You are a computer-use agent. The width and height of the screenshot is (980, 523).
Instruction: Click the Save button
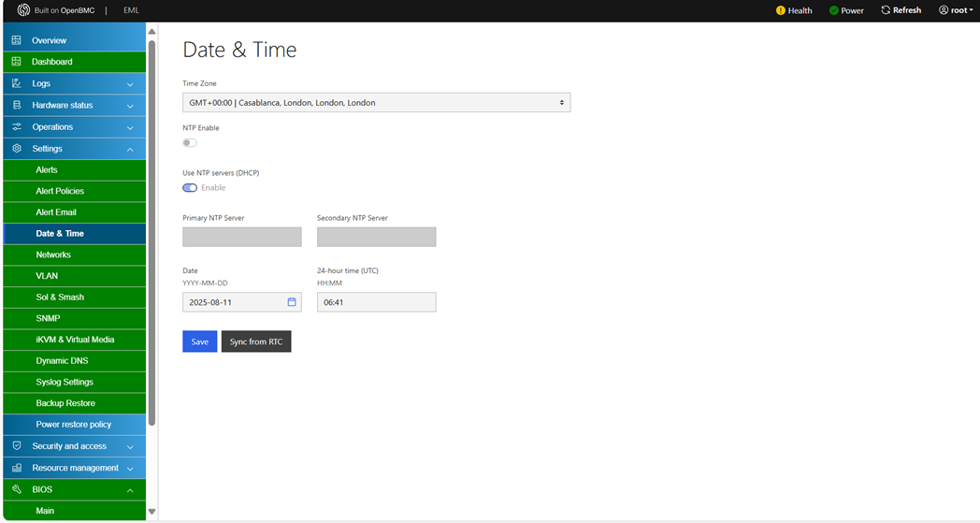point(199,341)
